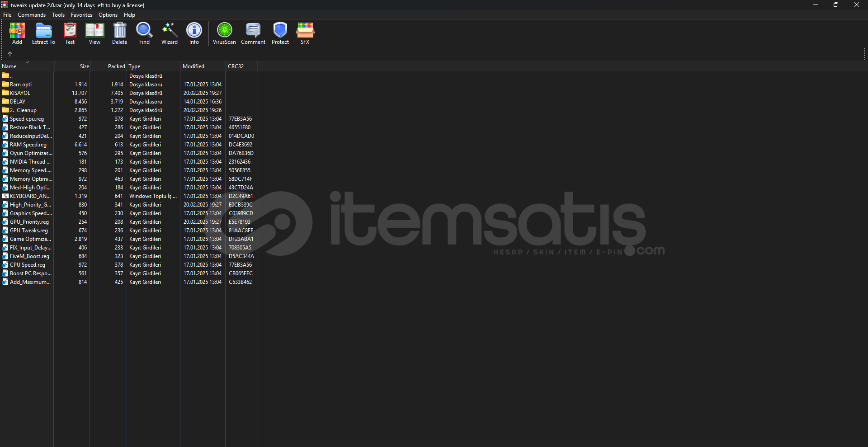Click the toolbar options dotted handle at right
This screenshot has height=447, width=868.
point(864,54)
